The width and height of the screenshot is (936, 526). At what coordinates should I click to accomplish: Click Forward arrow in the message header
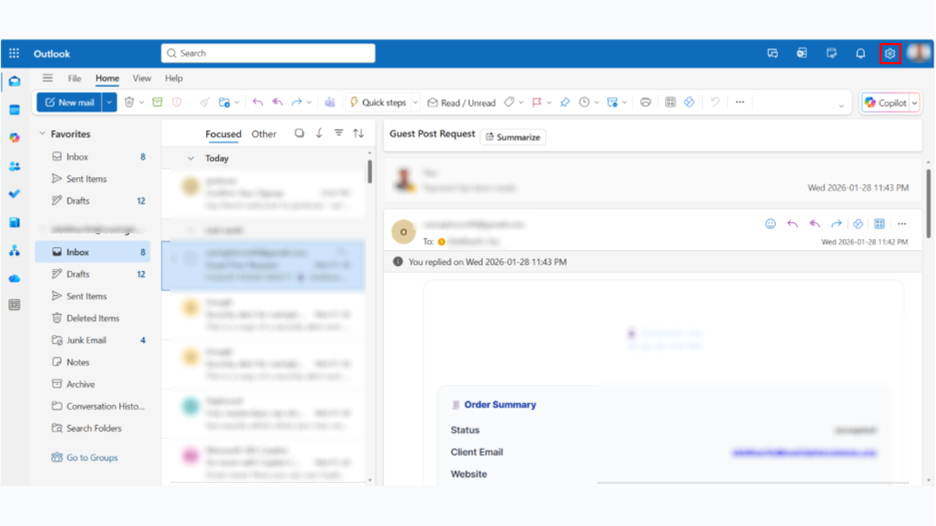pyautogui.click(x=836, y=224)
